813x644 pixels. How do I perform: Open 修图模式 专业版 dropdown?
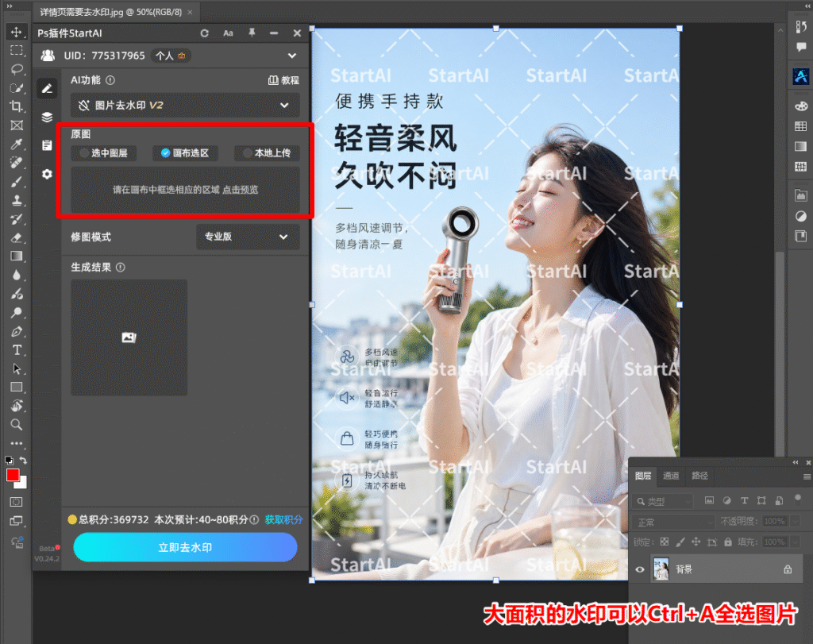click(248, 237)
